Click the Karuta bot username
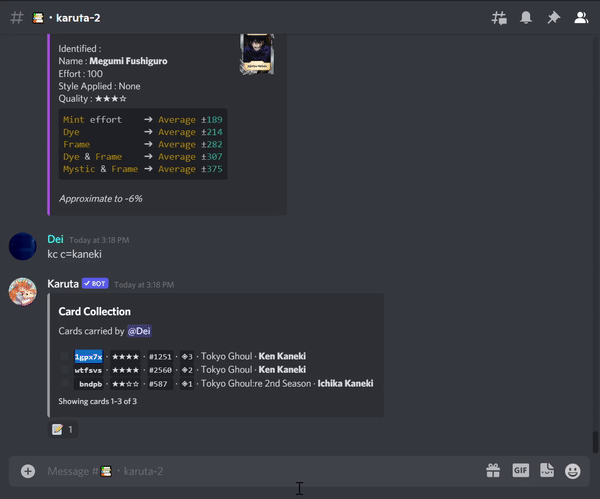The image size is (600, 499). point(63,284)
